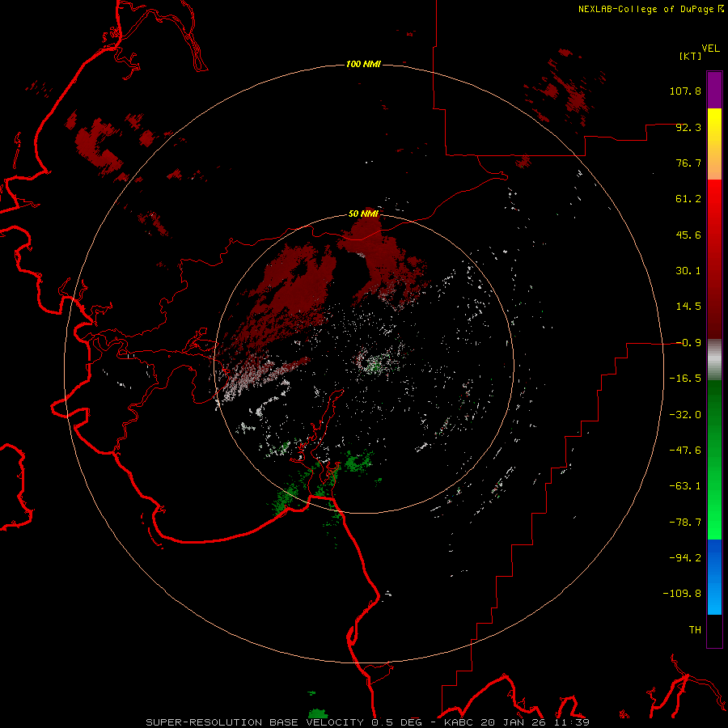Image resolution: width=728 pixels, height=728 pixels.
Task: Pick the blue segment of the velocity color bar
Action: coord(714,577)
